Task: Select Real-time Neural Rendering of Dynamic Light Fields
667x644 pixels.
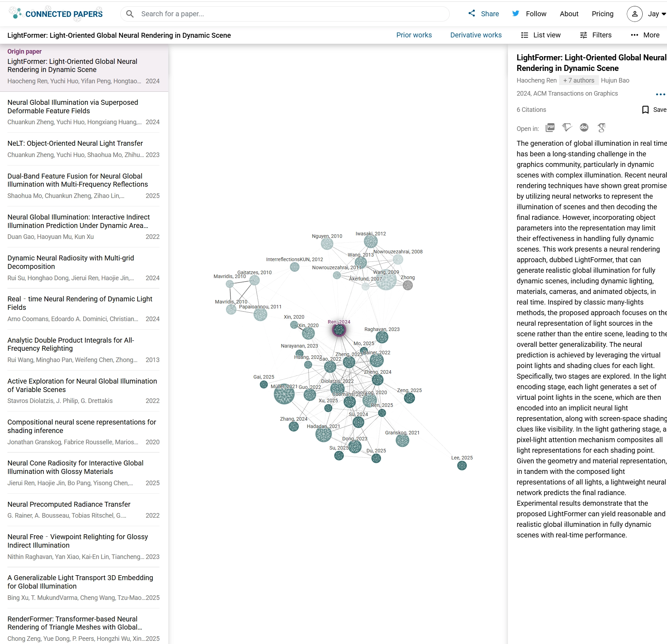Action: (x=83, y=309)
